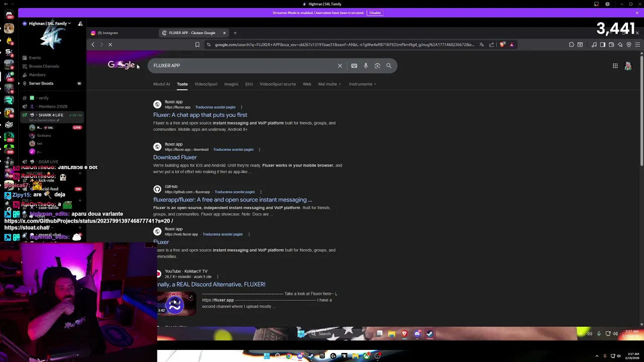Open Members in the Discord sidebar

[37, 75]
